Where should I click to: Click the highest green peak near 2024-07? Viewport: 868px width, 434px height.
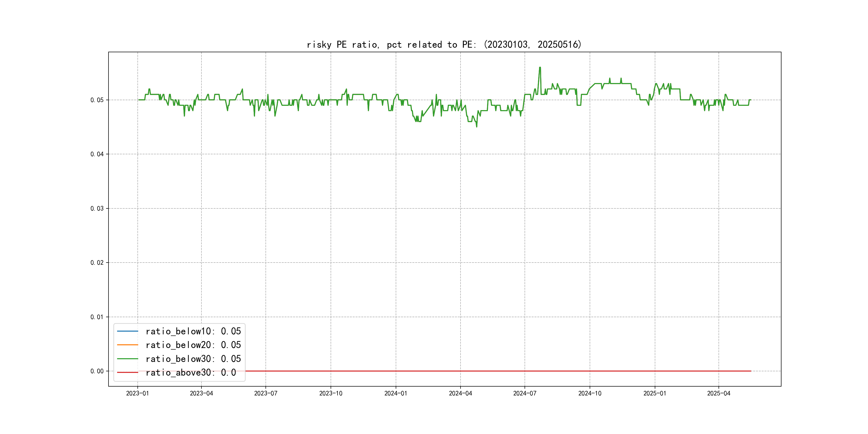click(x=540, y=68)
